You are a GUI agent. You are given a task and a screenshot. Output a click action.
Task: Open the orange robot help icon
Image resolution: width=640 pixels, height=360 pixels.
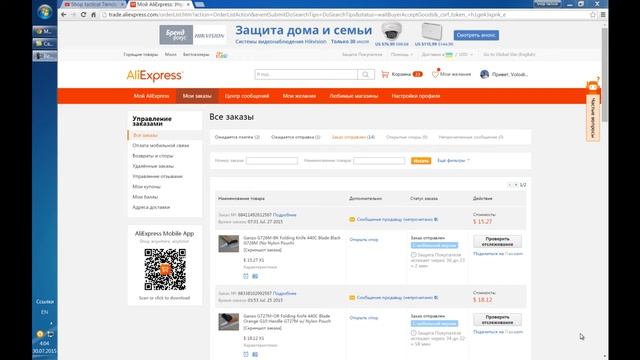click(593, 86)
